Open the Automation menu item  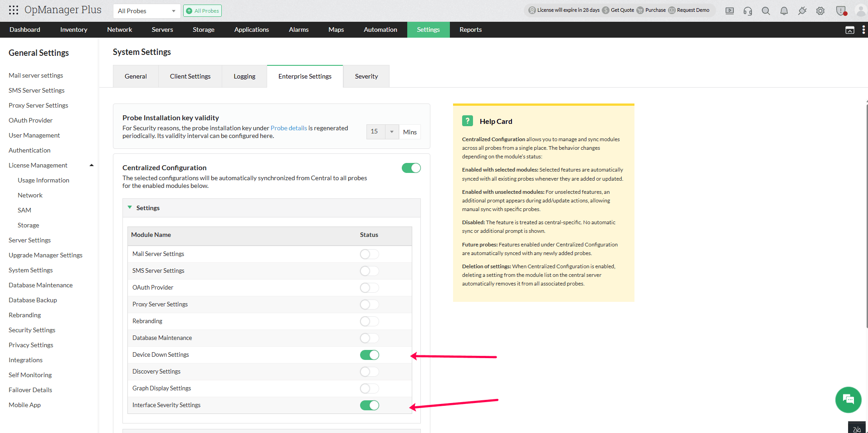pos(380,30)
